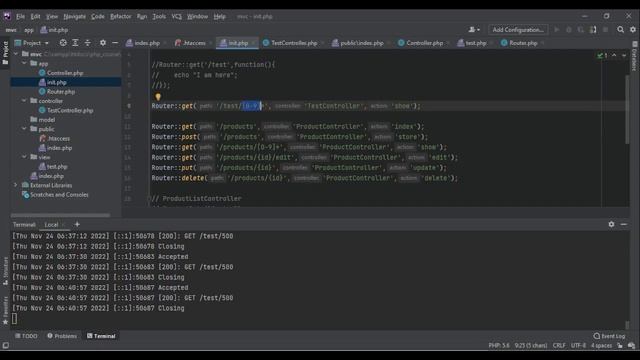Open the VCS menu
Screen dimensions: 640x360
(x=176, y=17)
